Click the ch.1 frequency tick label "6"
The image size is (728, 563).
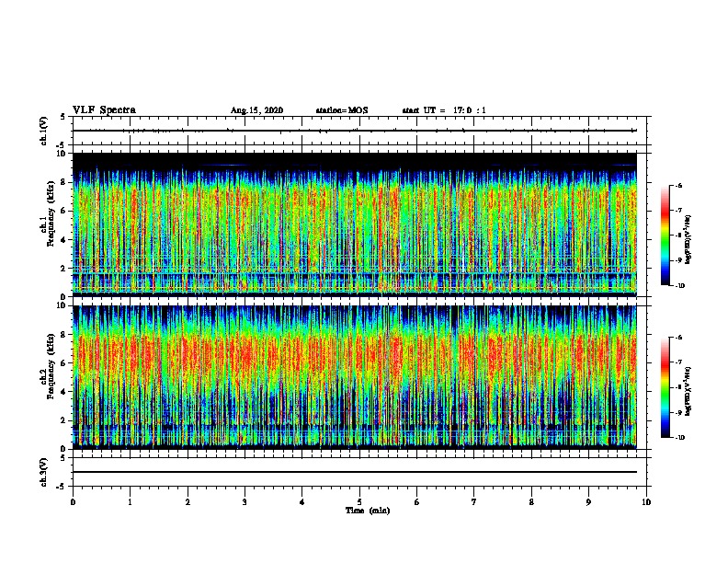coord(64,211)
